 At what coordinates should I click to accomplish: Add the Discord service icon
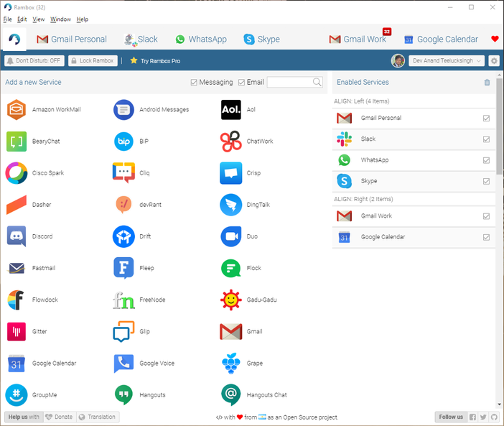pos(17,236)
